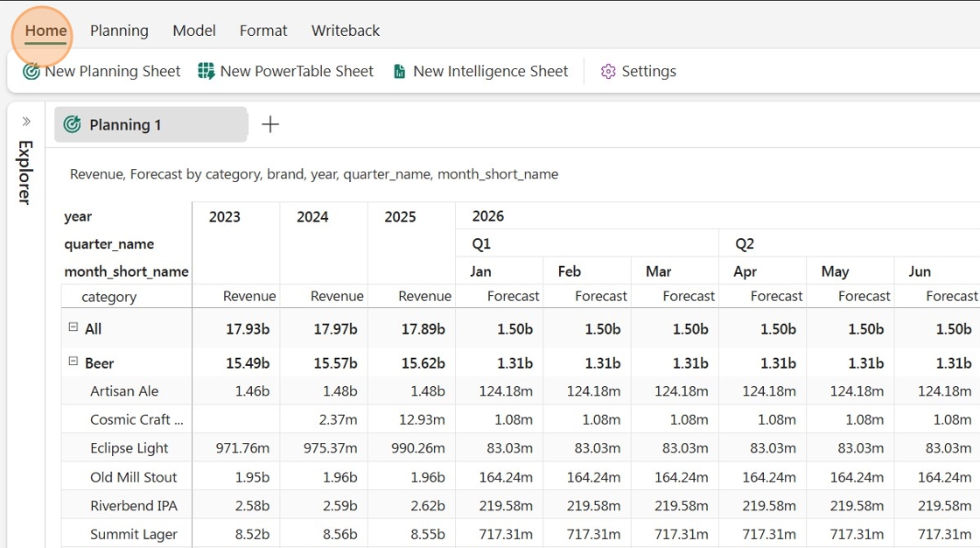Image resolution: width=980 pixels, height=548 pixels.
Task: Collapse the All category row
Action: [x=73, y=327]
